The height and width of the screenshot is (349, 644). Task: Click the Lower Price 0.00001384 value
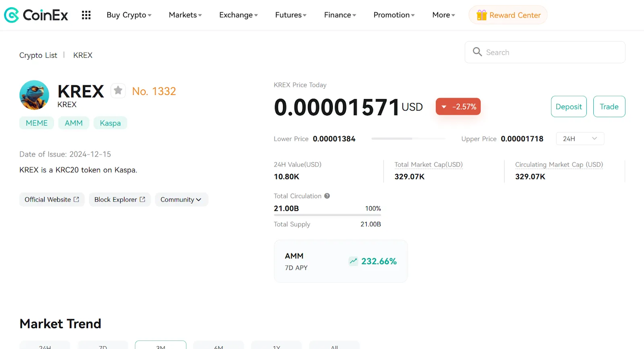click(x=334, y=139)
